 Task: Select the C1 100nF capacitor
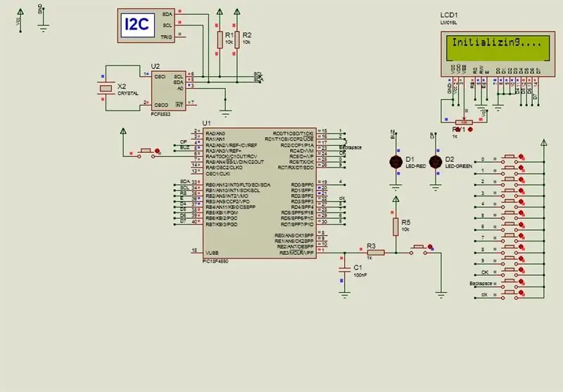pyautogui.click(x=344, y=268)
